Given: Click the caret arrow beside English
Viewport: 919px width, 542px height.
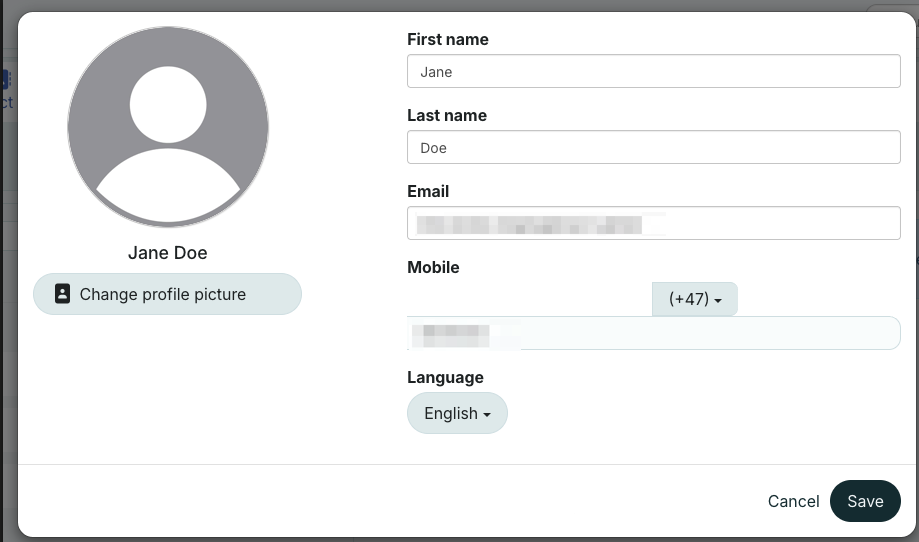Looking at the screenshot, I should coord(487,414).
